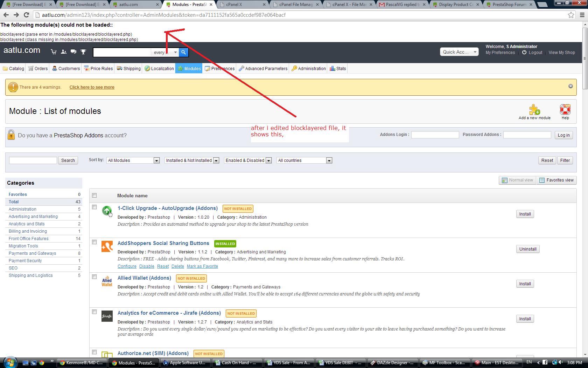Click the Logout link
The width and height of the screenshot is (588, 368).
[535, 53]
